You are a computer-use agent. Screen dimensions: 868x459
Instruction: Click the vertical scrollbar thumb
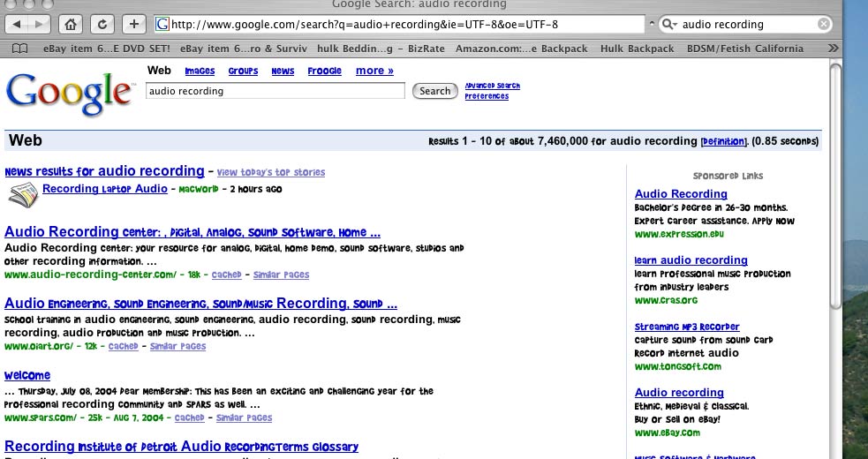(x=835, y=186)
